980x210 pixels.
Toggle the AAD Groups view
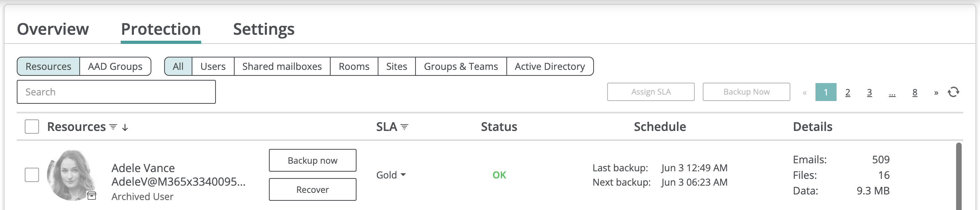point(115,66)
